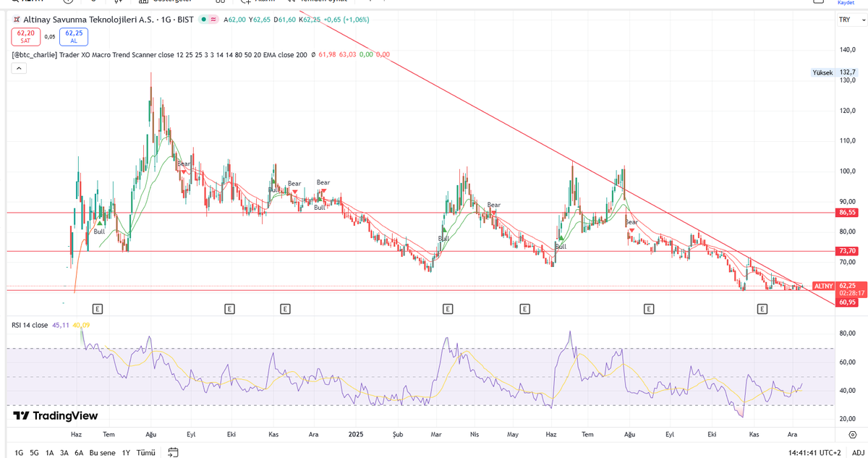
Task: Click the 100,0 price axis value
Action: (848, 171)
